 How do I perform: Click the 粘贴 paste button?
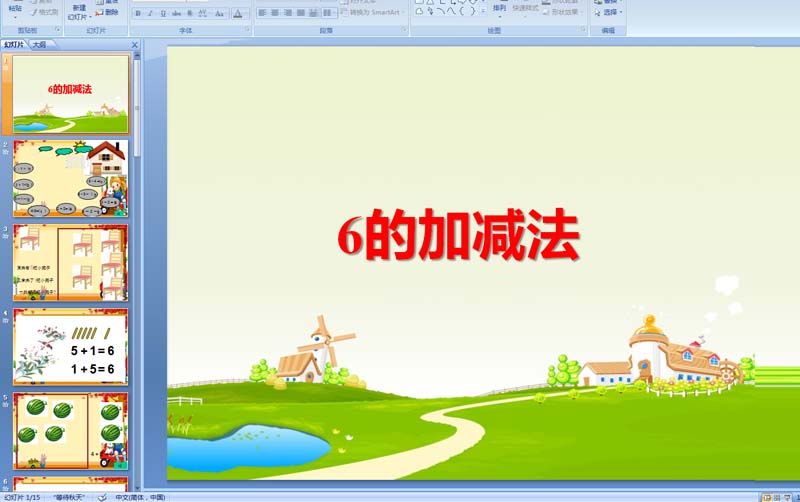click(15, 9)
